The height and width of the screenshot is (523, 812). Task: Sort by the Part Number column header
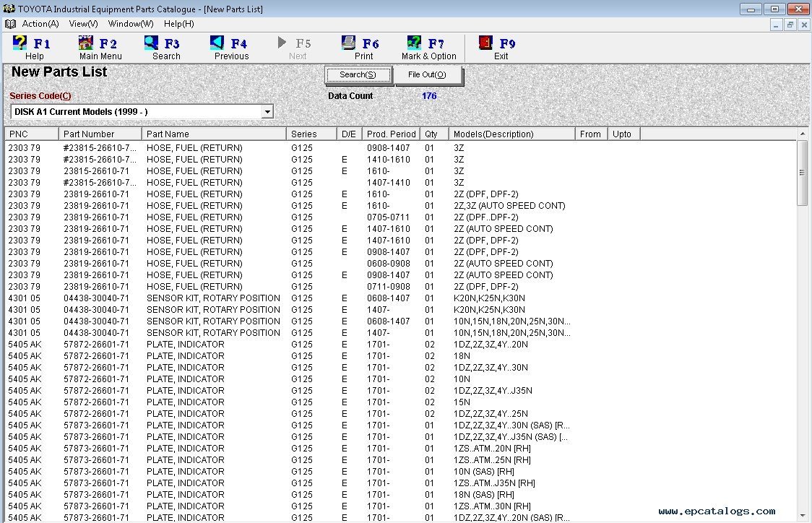[100, 134]
